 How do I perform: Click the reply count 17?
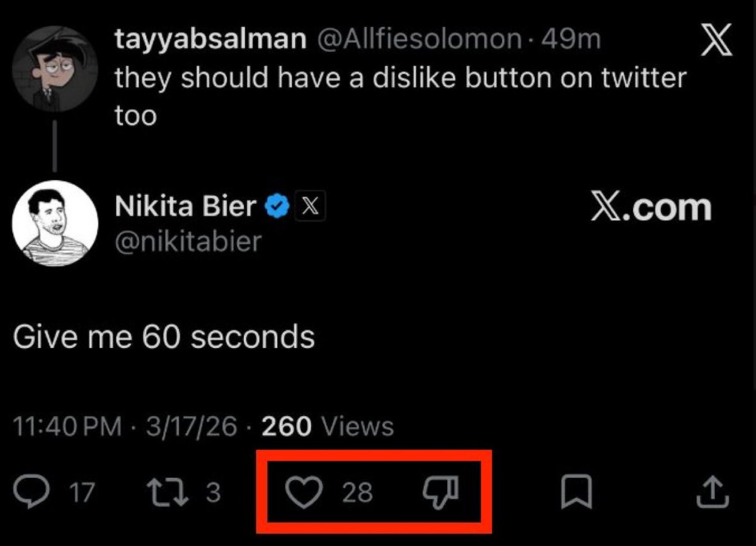click(x=81, y=492)
